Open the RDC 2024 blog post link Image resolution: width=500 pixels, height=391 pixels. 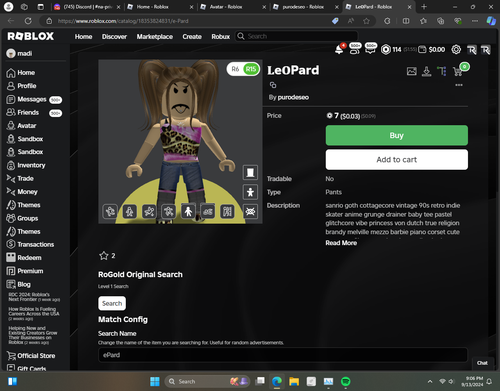[x=34, y=297]
